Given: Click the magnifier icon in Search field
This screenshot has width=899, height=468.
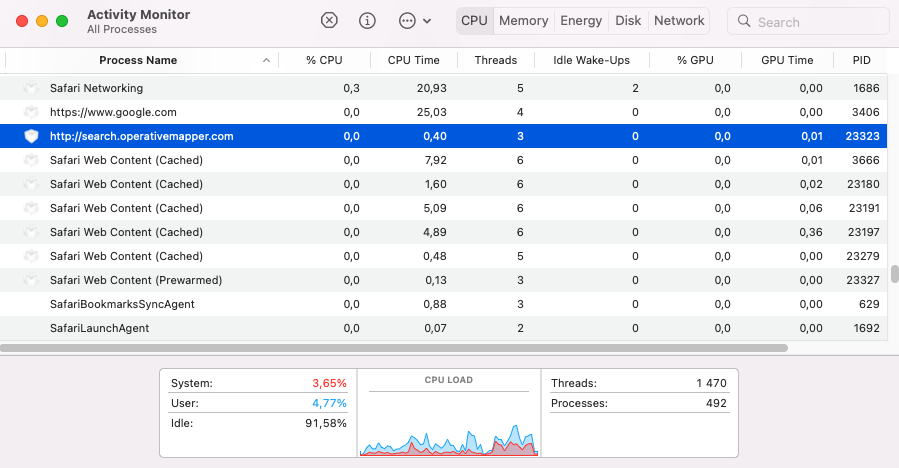Looking at the screenshot, I should coord(744,21).
